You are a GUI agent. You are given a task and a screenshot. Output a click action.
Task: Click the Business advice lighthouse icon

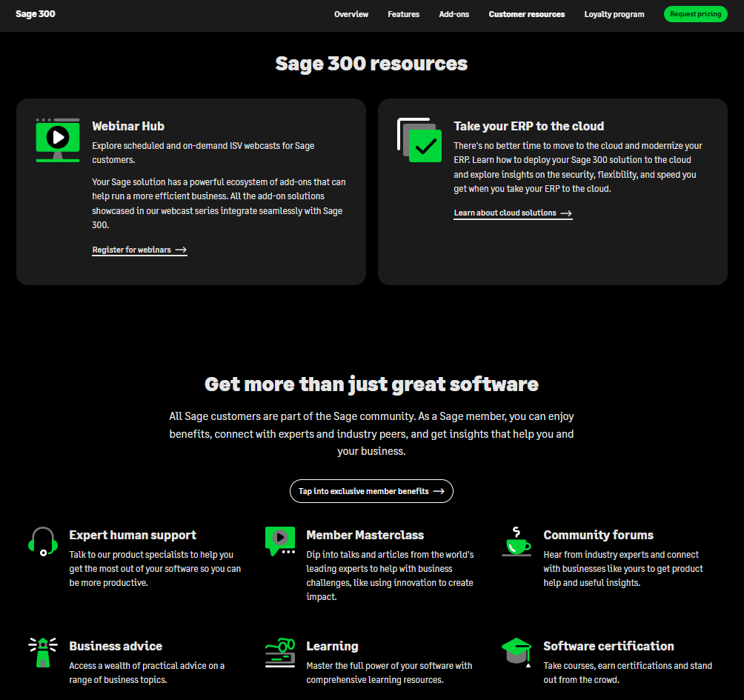pos(43,653)
